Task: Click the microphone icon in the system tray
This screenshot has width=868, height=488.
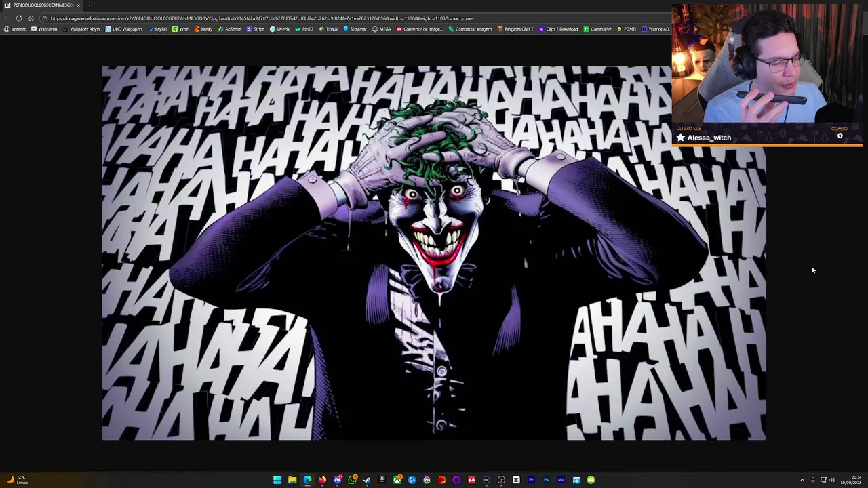Action: pos(812,480)
